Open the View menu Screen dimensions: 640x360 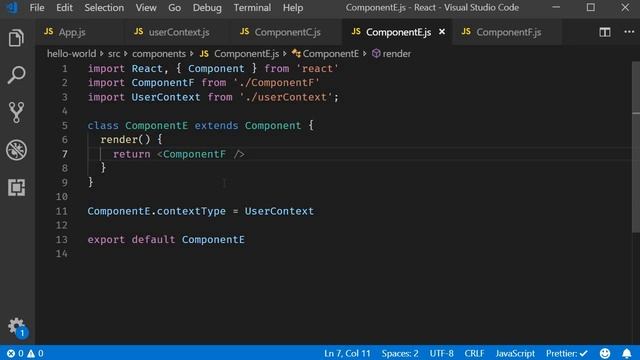pyautogui.click(x=146, y=8)
